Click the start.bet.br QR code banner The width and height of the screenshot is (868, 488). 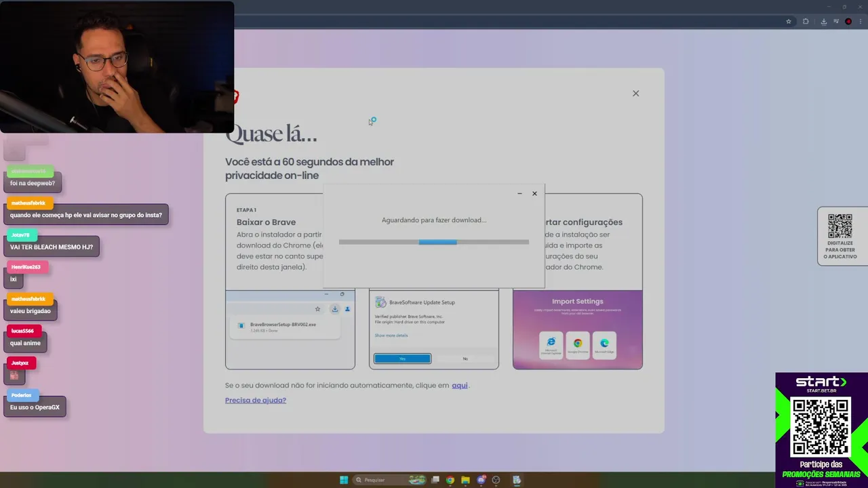(821, 428)
